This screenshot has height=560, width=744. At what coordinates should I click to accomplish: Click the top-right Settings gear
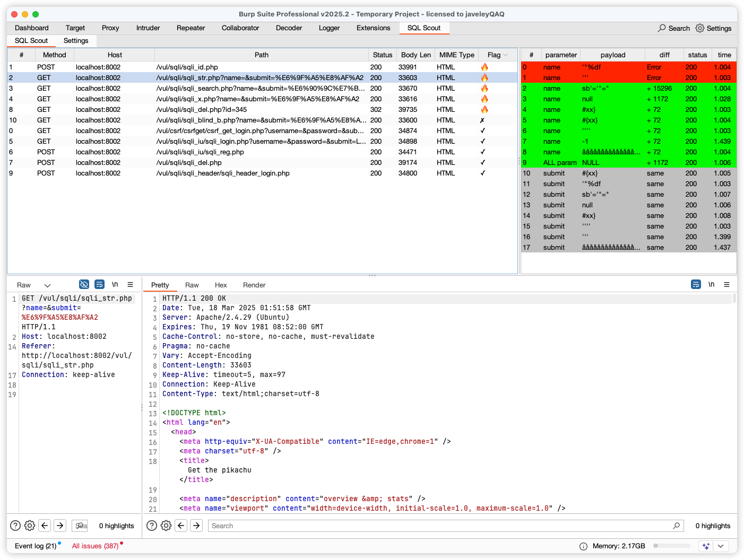pyautogui.click(x=700, y=28)
